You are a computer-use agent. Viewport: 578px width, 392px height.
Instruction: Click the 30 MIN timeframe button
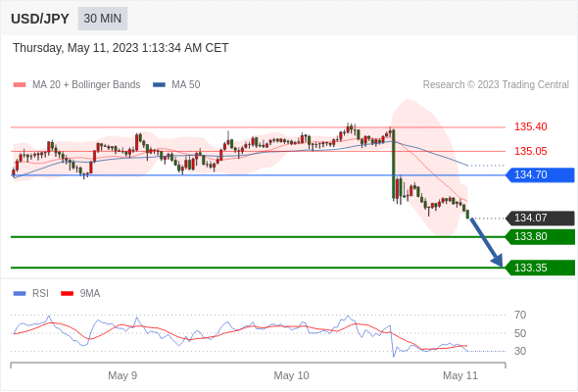(x=103, y=19)
